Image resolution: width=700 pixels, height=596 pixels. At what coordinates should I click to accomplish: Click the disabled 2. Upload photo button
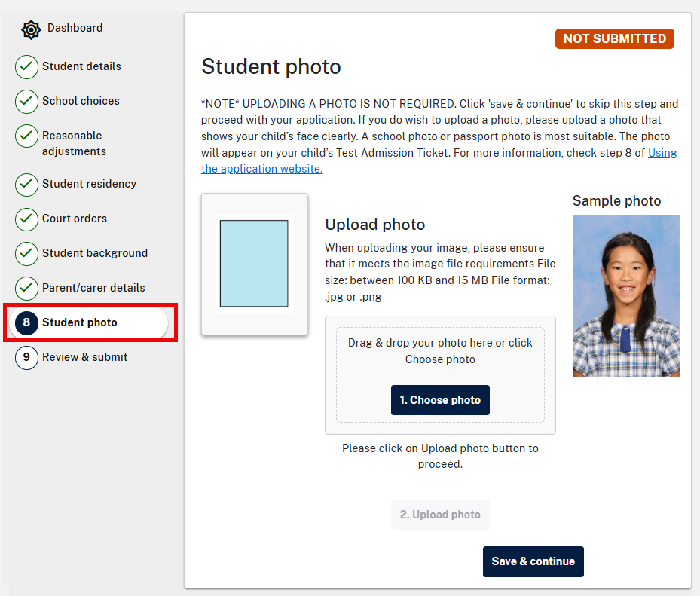click(x=440, y=515)
